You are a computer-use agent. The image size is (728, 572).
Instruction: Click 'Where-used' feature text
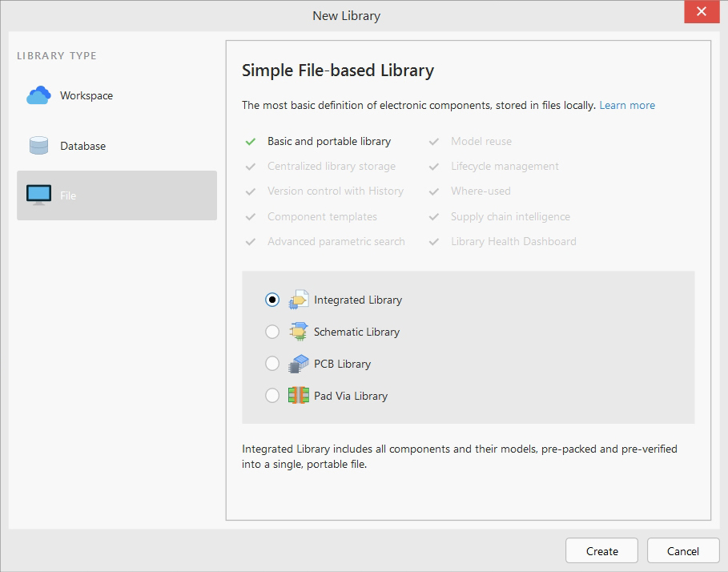[481, 191]
